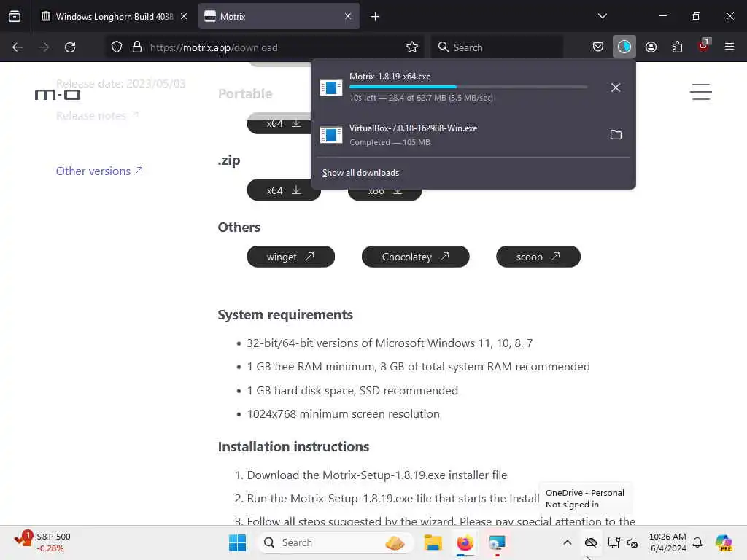Image resolution: width=747 pixels, height=560 pixels.
Task: Download the .zip x64 build
Action: click(284, 190)
